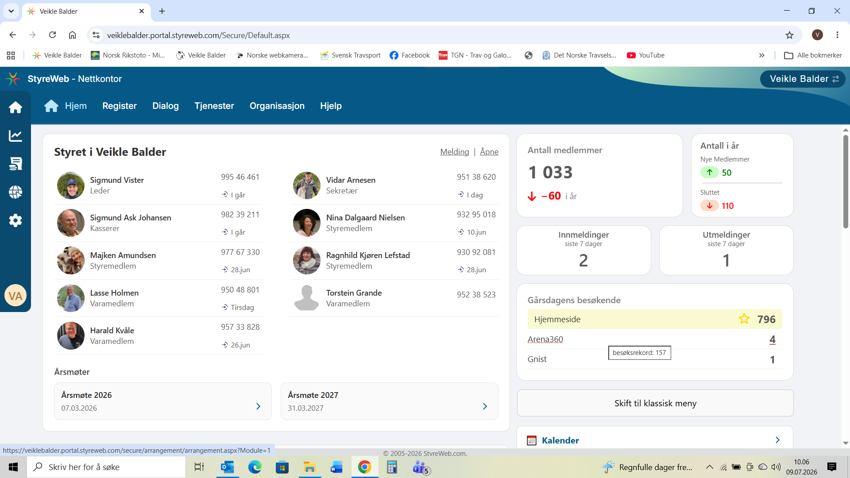
Task: Open Windows Start menu
Action: 13,467
